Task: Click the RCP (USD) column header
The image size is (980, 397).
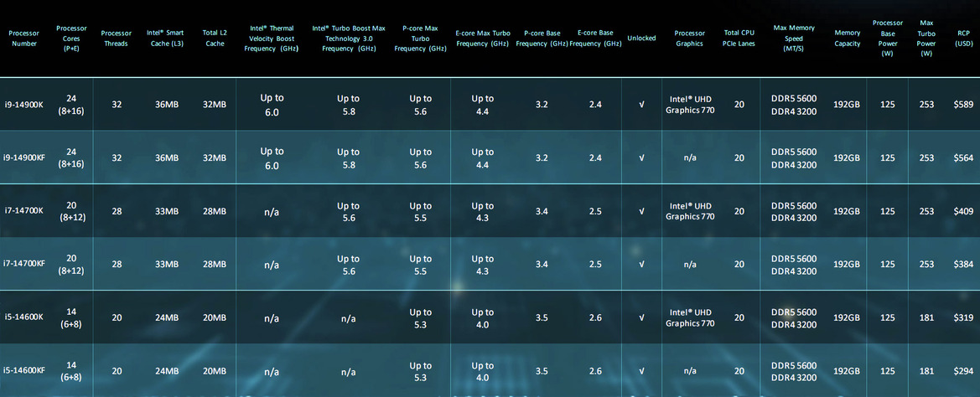Action: 964,39
